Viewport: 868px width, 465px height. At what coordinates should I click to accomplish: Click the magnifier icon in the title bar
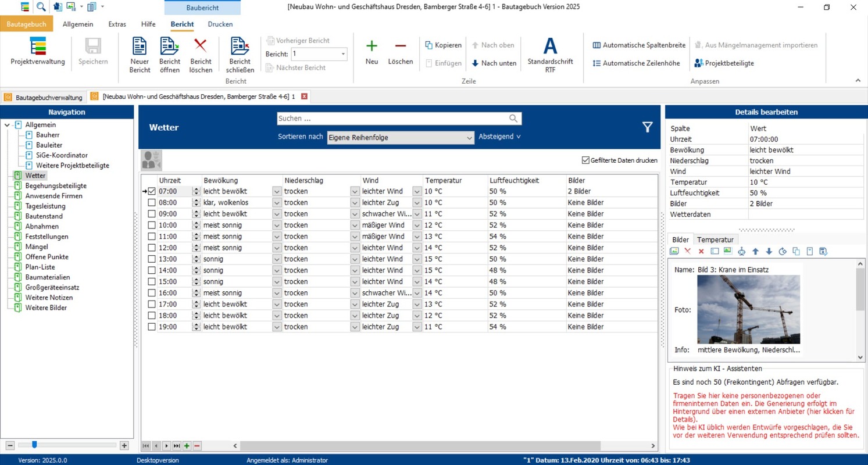(41, 7)
